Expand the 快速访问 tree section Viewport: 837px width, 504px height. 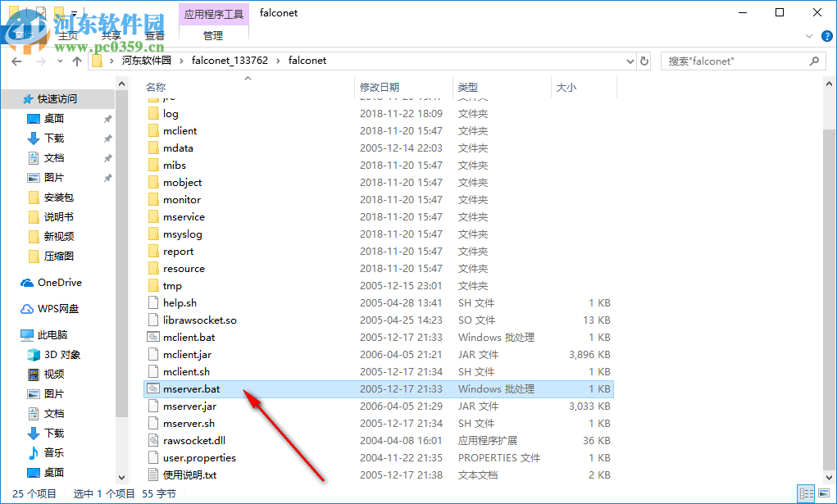57,98
